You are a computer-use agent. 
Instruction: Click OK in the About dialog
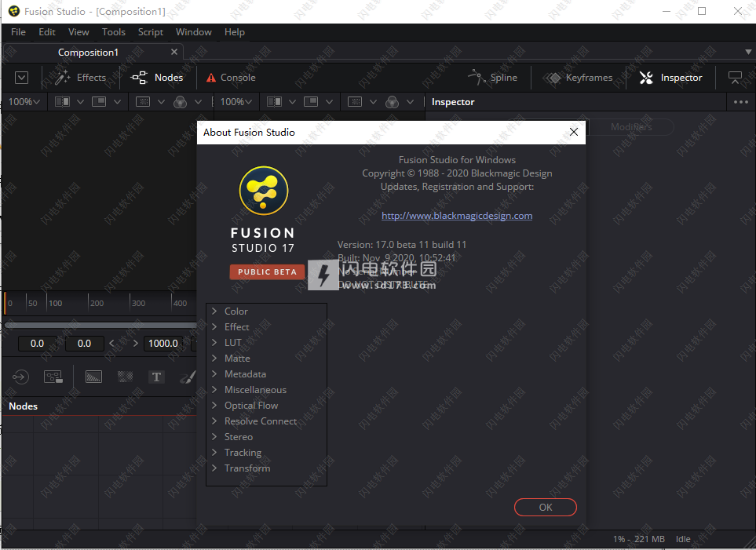(x=546, y=507)
